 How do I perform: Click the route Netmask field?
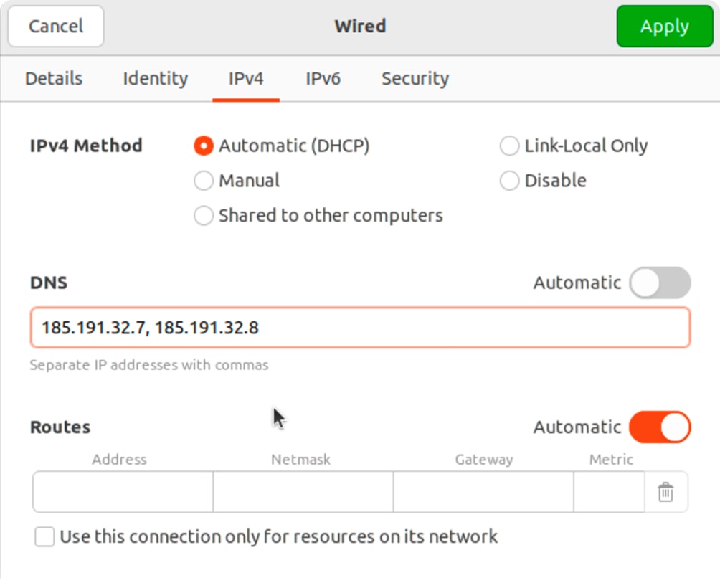pos(303,492)
